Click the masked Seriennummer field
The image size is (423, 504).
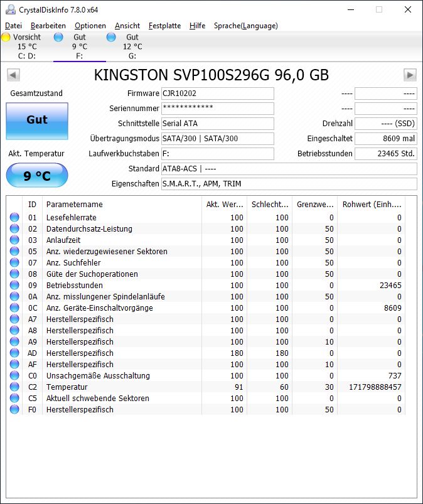pyautogui.click(x=218, y=109)
